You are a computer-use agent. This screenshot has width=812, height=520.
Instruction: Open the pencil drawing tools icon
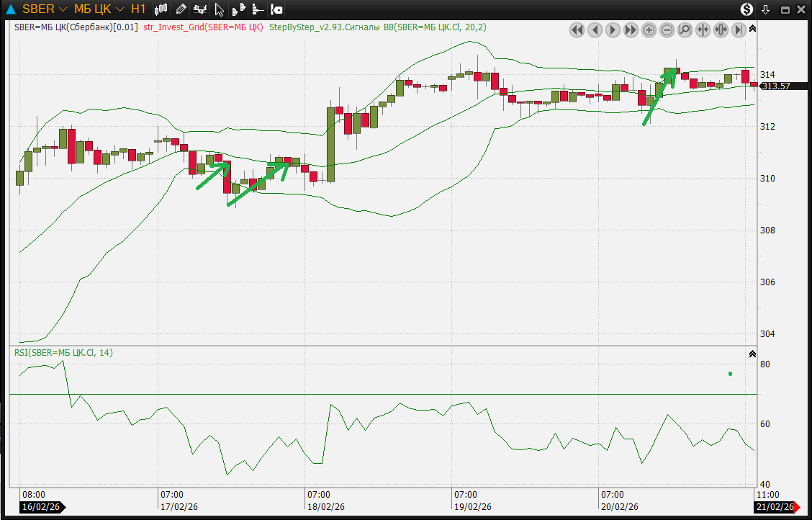click(x=181, y=9)
